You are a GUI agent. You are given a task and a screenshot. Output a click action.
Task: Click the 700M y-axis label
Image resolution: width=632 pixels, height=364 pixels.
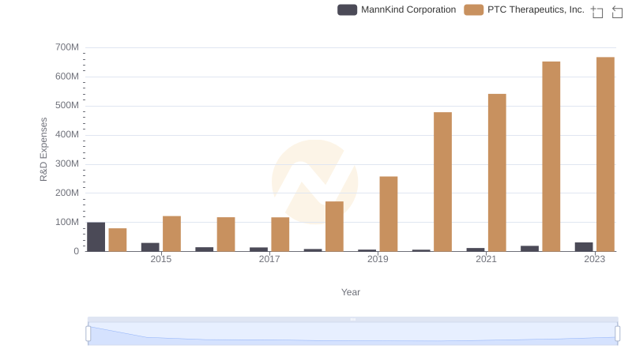[67, 47]
